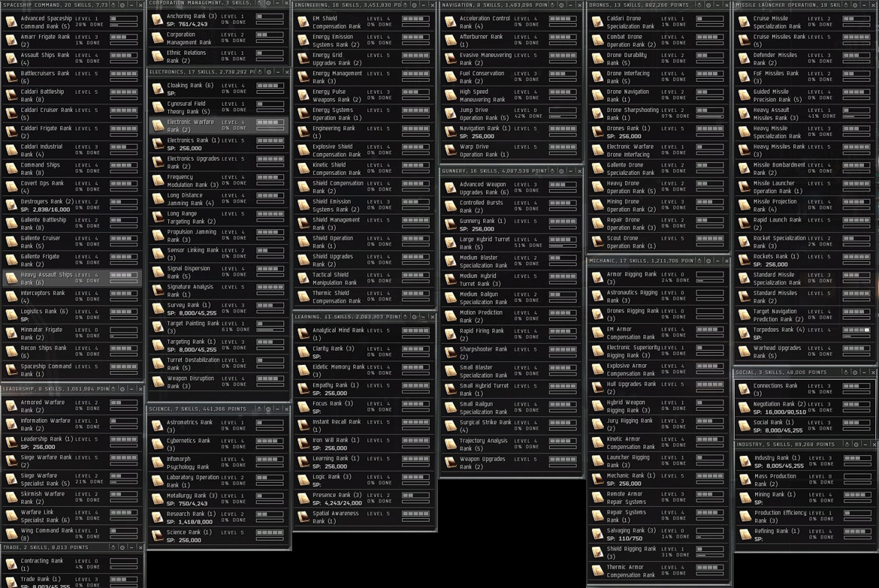Viewport: 879px width, 588px height.
Task: Click the 'Corporation Management' header title
Action: click(x=200, y=3)
